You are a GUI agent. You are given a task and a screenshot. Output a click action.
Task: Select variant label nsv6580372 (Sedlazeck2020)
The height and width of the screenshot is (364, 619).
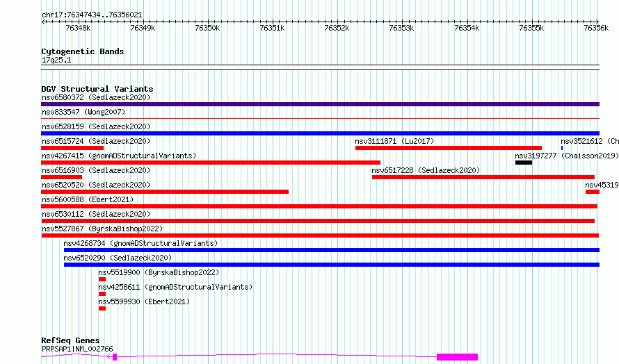tap(96, 97)
